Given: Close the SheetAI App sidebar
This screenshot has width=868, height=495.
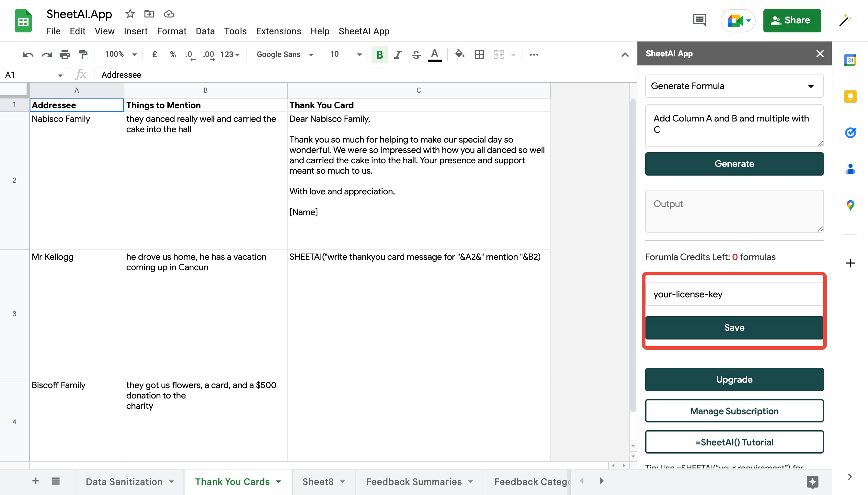Looking at the screenshot, I should point(820,54).
